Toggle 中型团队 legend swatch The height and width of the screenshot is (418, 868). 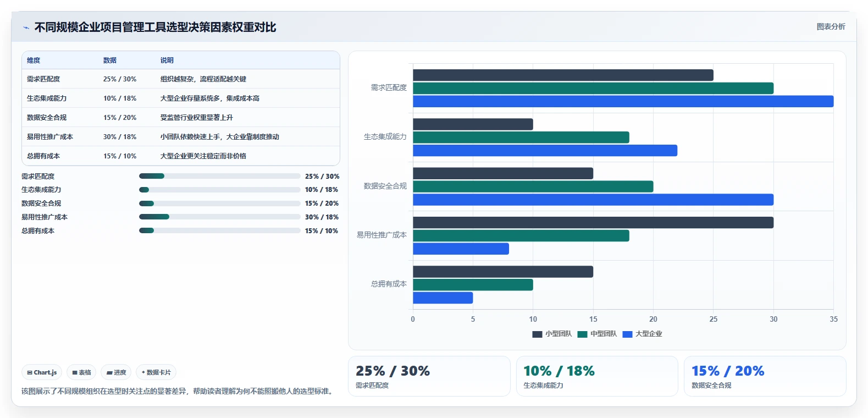pos(582,334)
